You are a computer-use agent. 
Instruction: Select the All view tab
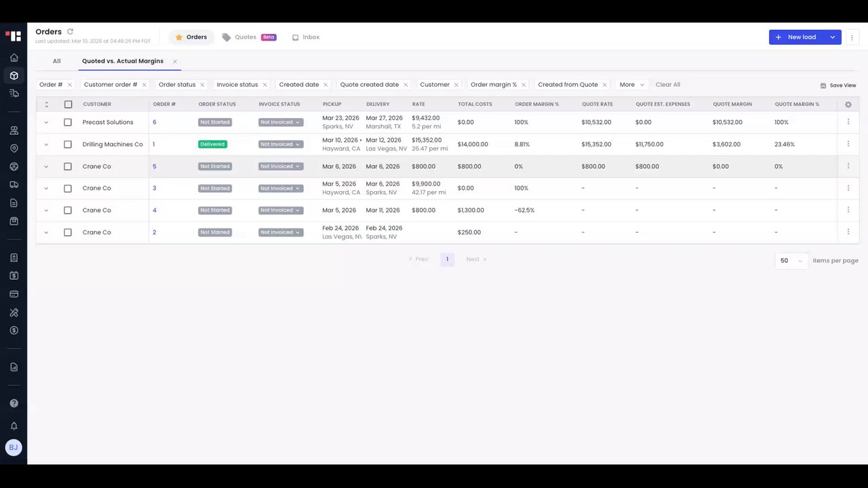57,61
